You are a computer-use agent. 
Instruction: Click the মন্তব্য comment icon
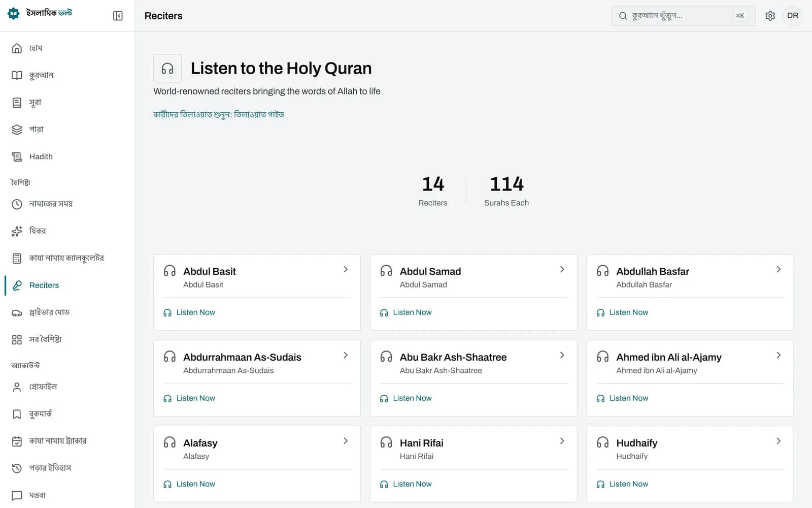[x=17, y=495]
